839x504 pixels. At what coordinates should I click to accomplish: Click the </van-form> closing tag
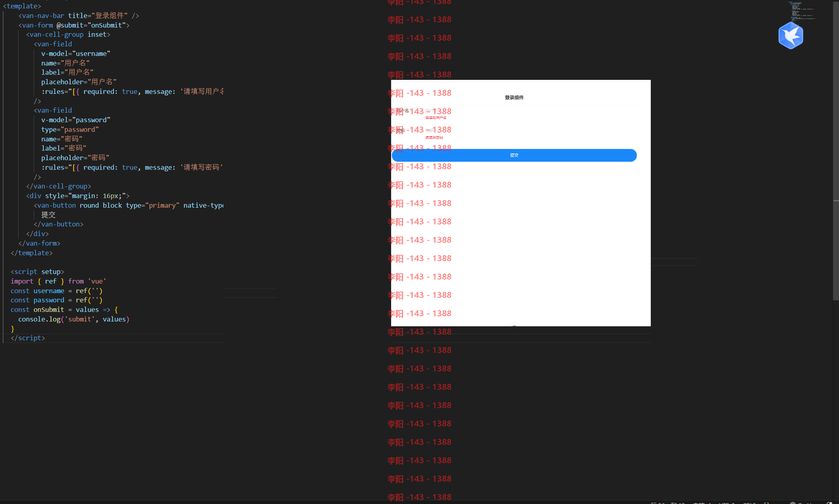pyautogui.click(x=40, y=243)
